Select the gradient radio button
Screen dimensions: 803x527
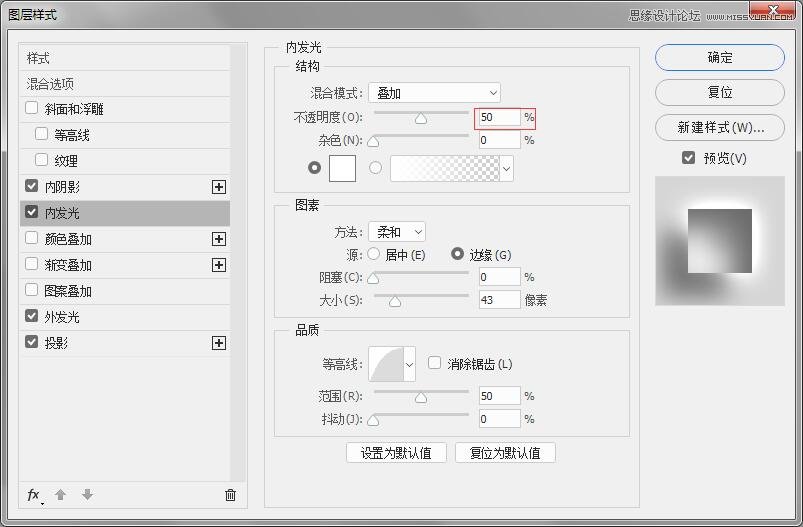click(375, 167)
